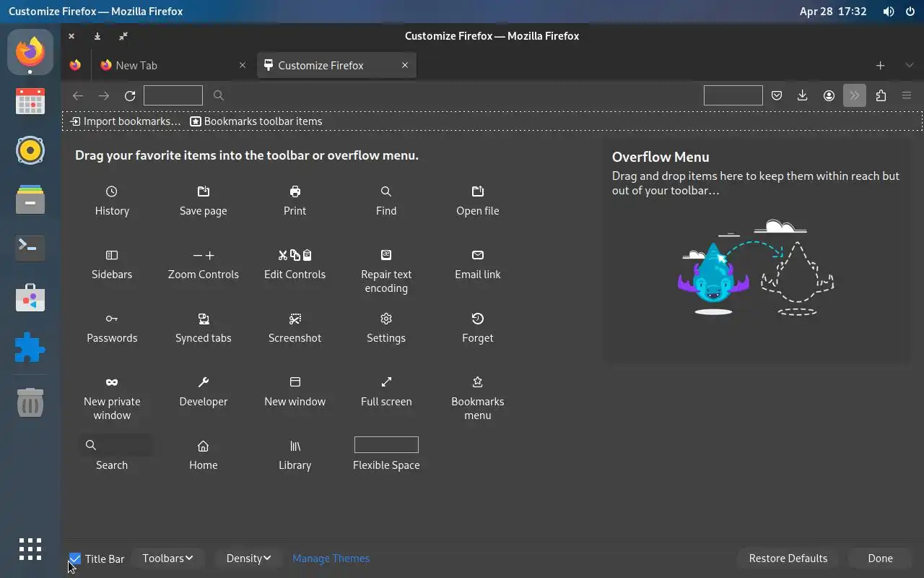Select the New private window item
The image size is (924, 578).
[x=112, y=398]
